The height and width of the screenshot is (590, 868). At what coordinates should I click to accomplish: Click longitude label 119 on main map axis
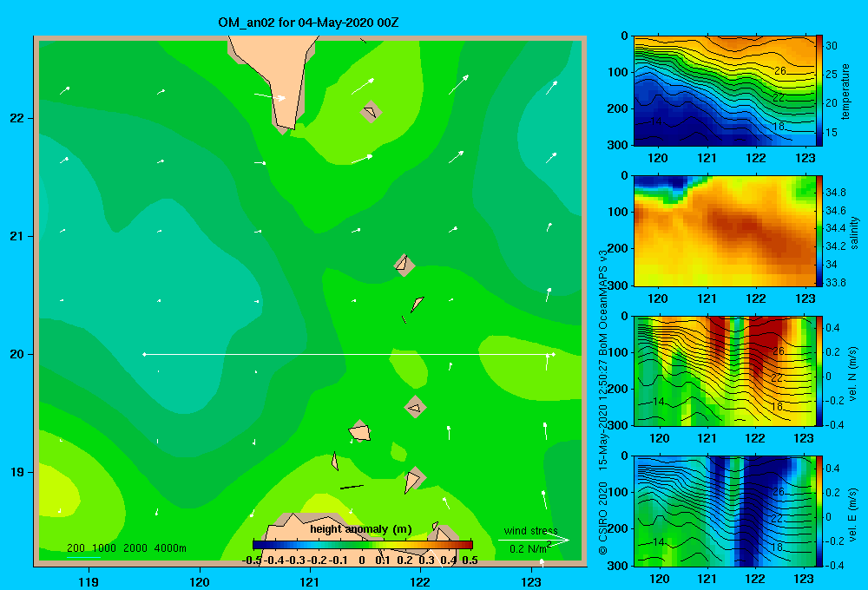point(89,581)
